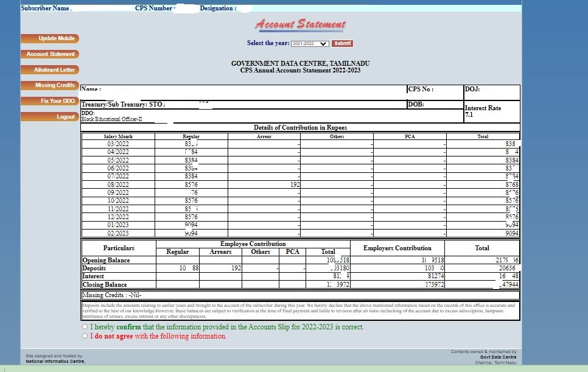Click the Interest row label in summary

click(93, 276)
